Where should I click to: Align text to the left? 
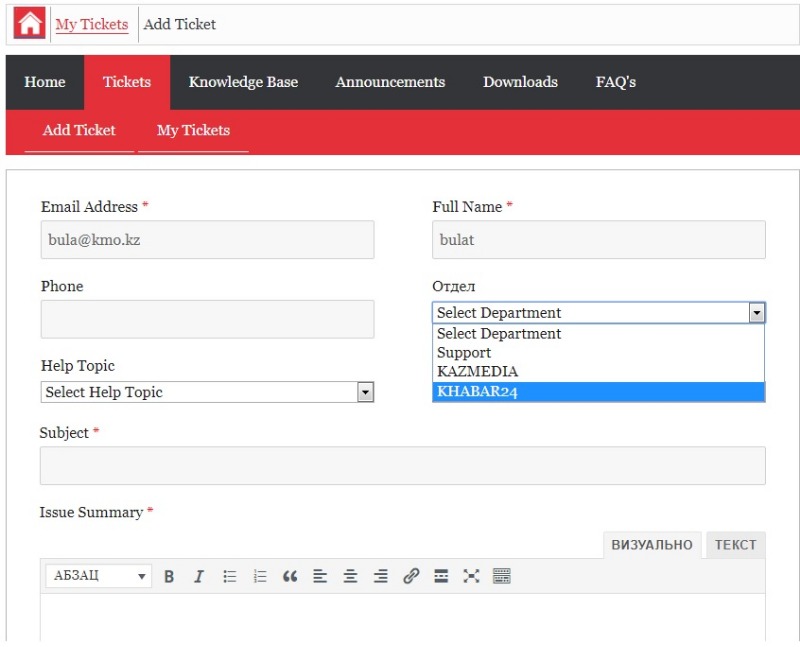click(x=320, y=576)
